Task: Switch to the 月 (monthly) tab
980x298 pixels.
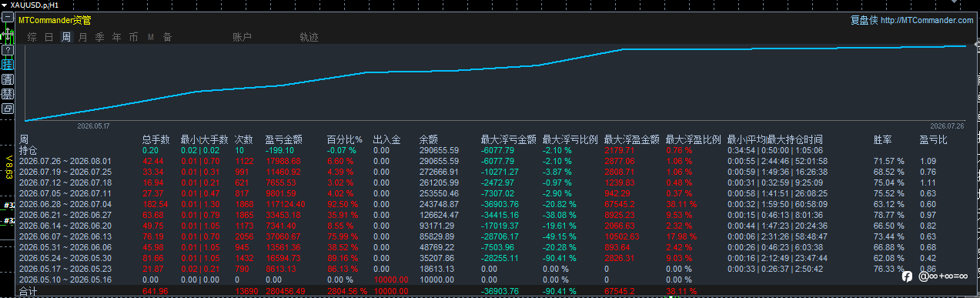Action: (82, 37)
